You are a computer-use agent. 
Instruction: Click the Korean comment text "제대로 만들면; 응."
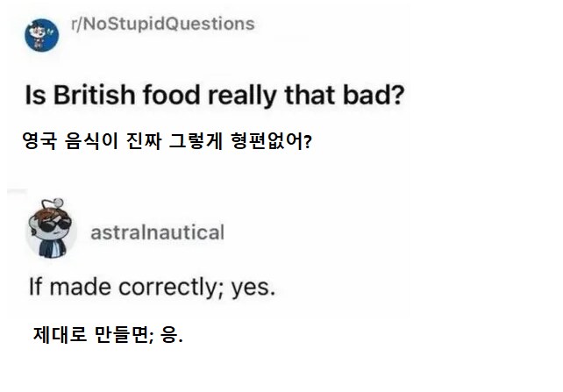click(108, 334)
